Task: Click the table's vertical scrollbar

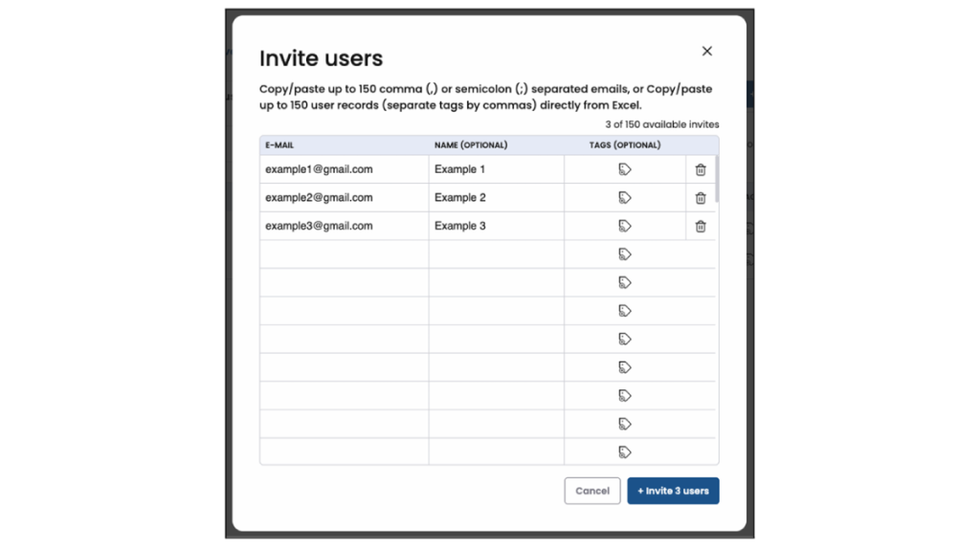Action: tap(717, 178)
